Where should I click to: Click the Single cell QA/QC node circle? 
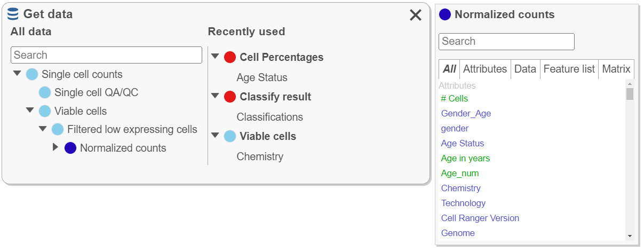click(45, 93)
